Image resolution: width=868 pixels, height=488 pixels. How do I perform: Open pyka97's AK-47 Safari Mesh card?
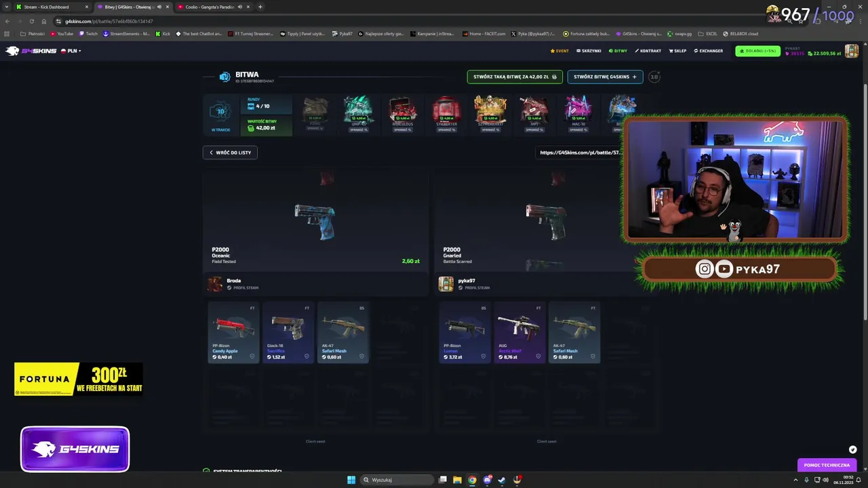coord(574,332)
